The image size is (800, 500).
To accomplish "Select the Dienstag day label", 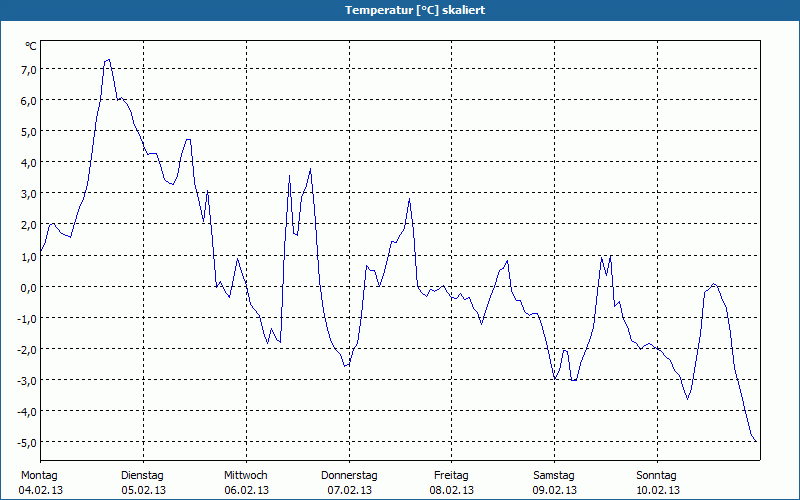I will (142, 476).
